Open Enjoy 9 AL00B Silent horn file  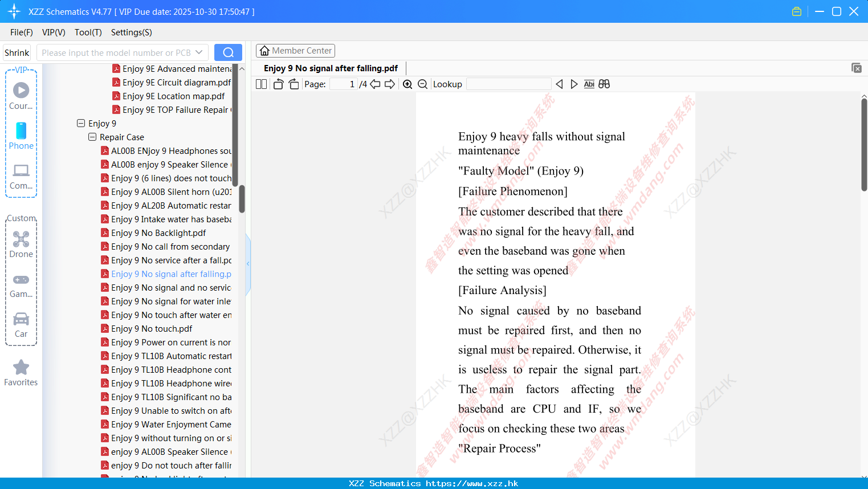point(166,191)
